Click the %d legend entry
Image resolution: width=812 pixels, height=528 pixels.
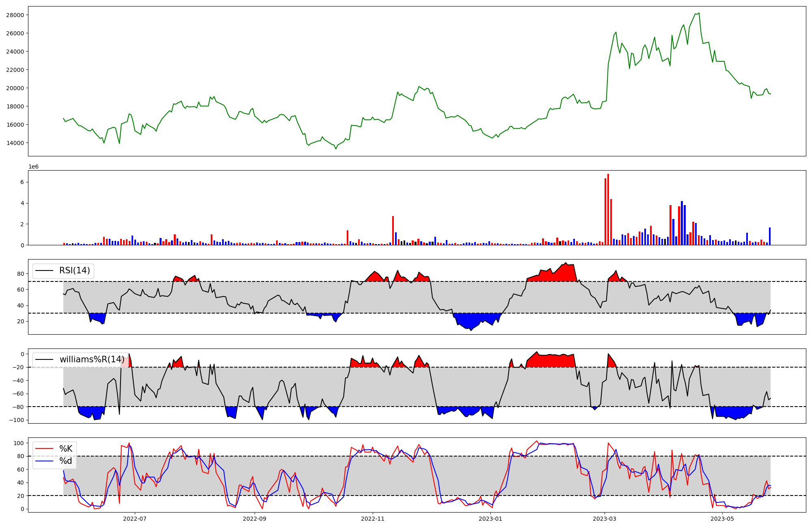(66, 461)
